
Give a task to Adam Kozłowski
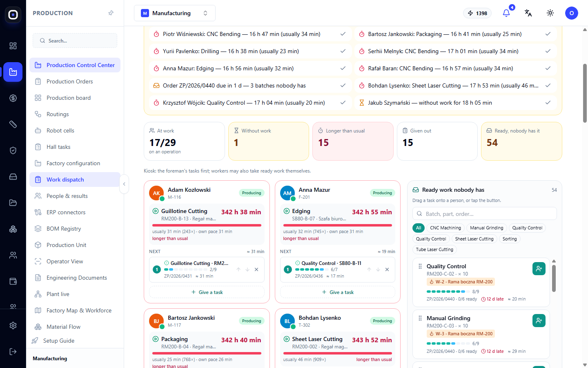click(207, 292)
